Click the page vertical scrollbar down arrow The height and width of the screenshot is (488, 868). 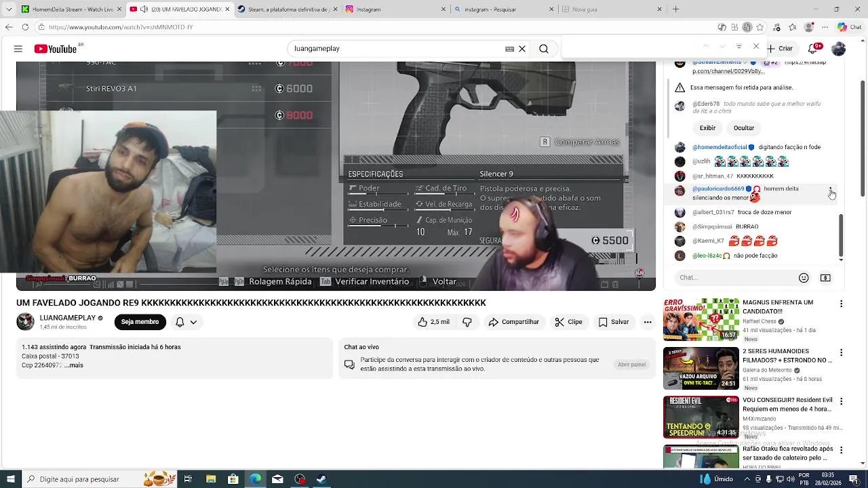coord(863,464)
